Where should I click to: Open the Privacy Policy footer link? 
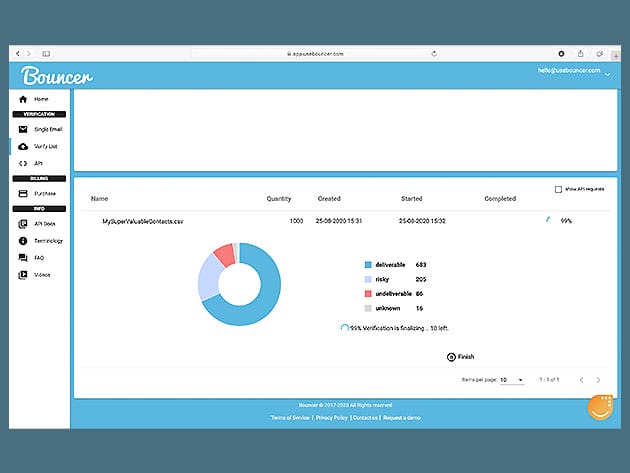point(330,416)
